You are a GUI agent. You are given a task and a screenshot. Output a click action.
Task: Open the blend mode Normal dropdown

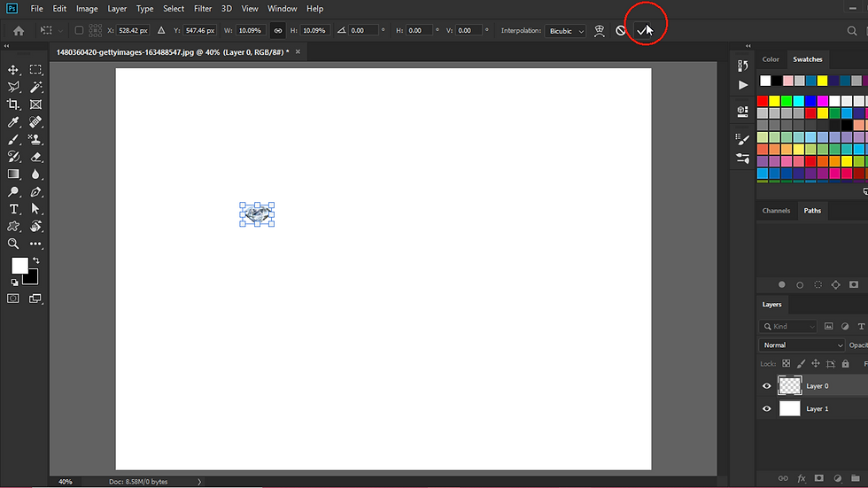coord(802,345)
